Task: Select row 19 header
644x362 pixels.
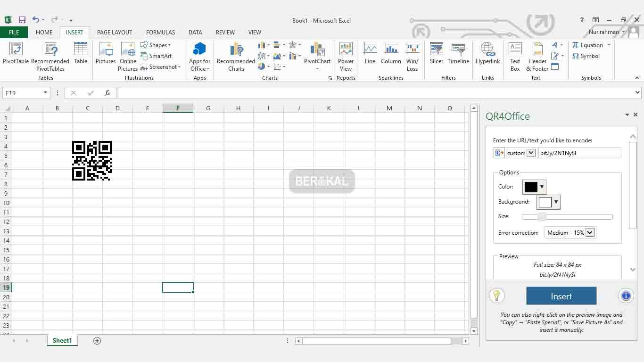Action: click(x=6, y=288)
